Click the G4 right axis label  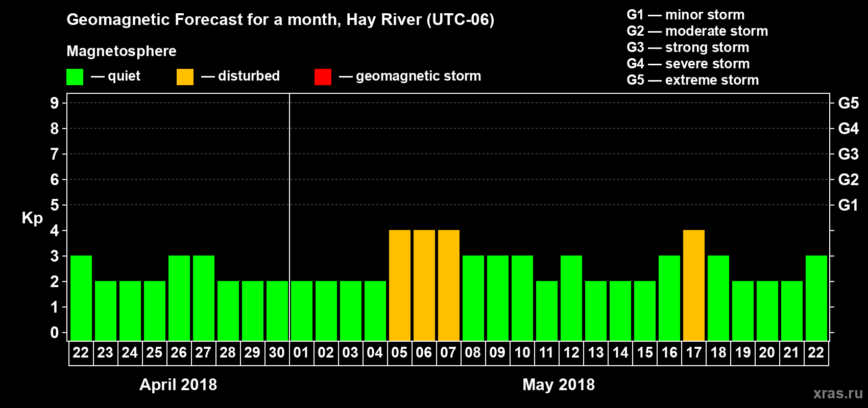tap(849, 129)
